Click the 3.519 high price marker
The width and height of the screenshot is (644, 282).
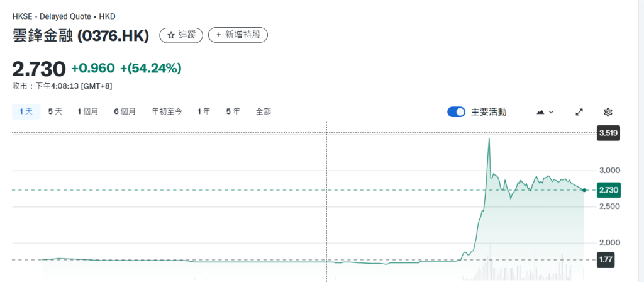[608, 133]
